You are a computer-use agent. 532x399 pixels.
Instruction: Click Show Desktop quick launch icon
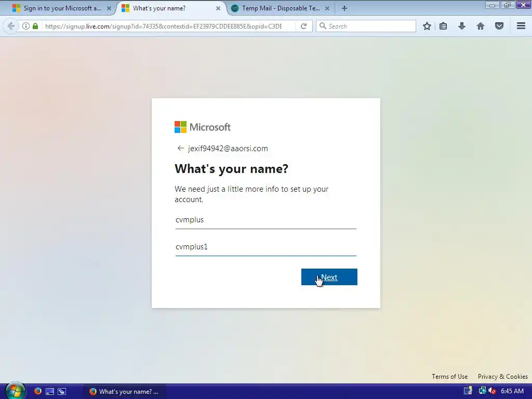coord(50,391)
